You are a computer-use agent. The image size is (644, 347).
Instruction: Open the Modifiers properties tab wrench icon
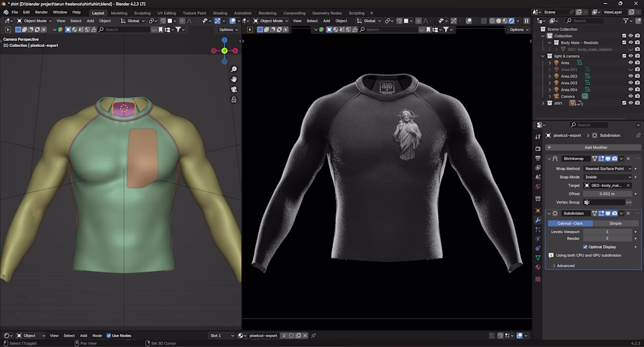[538, 220]
